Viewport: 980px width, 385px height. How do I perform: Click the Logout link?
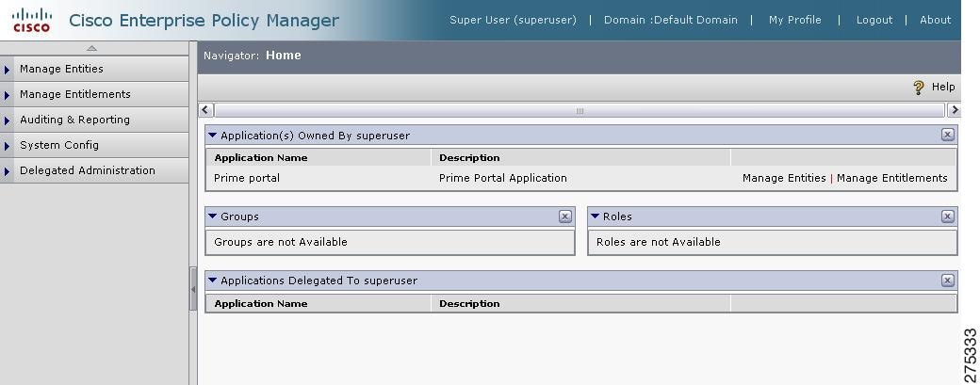coord(874,20)
